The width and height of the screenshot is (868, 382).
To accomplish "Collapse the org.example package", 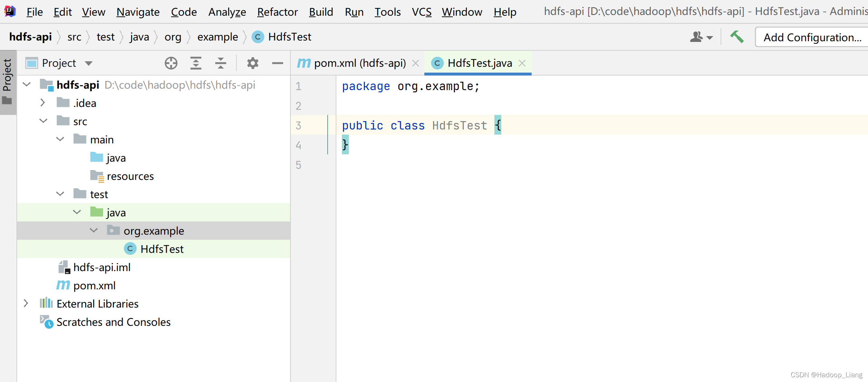I will [x=94, y=231].
